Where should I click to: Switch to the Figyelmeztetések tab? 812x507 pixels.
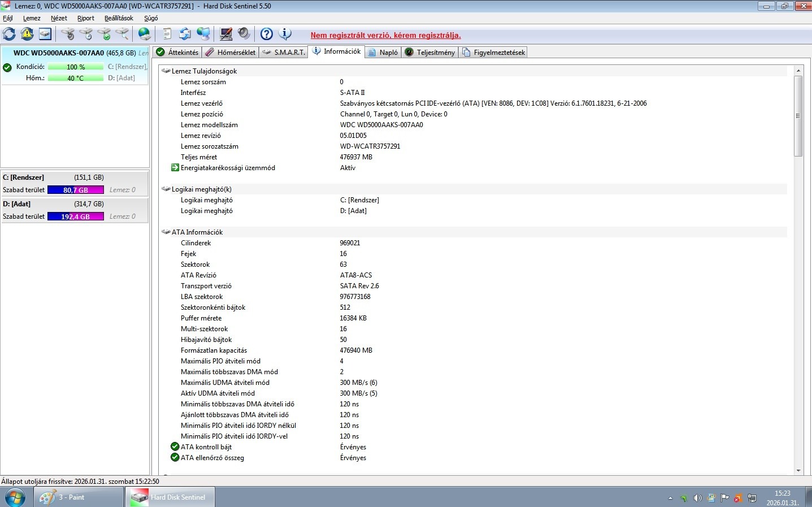(493, 52)
